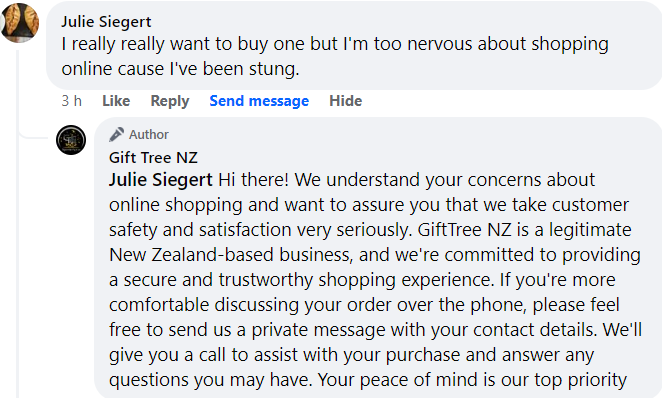The width and height of the screenshot is (662, 398).
Task: Hide Julie Siegert's comment
Action: [345, 101]
